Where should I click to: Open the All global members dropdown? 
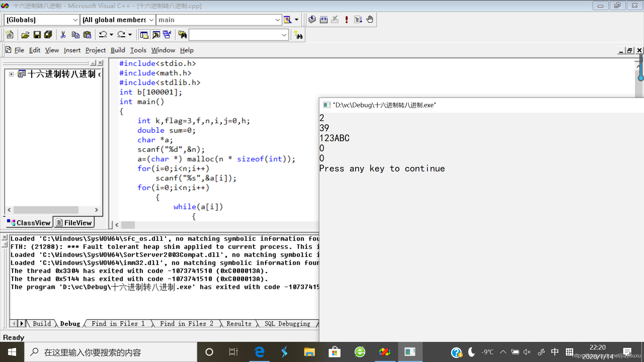coord(151,20)
